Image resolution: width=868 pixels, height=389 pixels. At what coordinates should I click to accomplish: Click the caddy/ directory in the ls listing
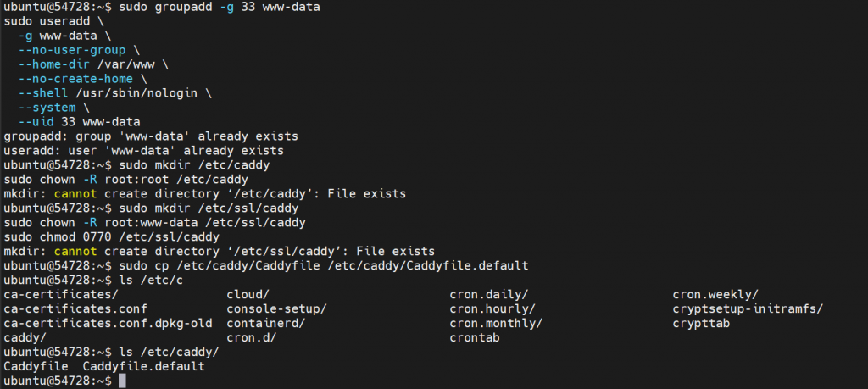(25, 338)
